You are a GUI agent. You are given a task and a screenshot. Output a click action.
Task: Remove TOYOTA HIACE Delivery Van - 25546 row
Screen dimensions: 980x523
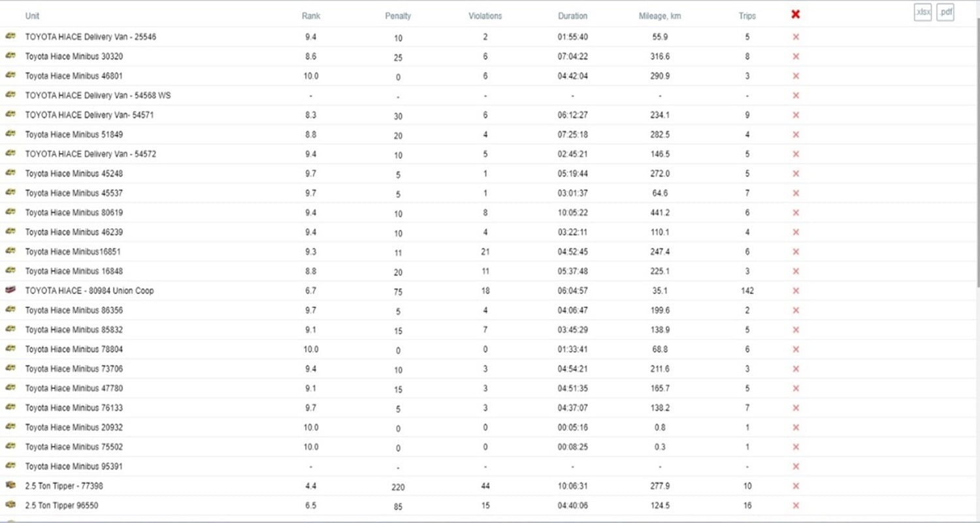click(795, 37)
